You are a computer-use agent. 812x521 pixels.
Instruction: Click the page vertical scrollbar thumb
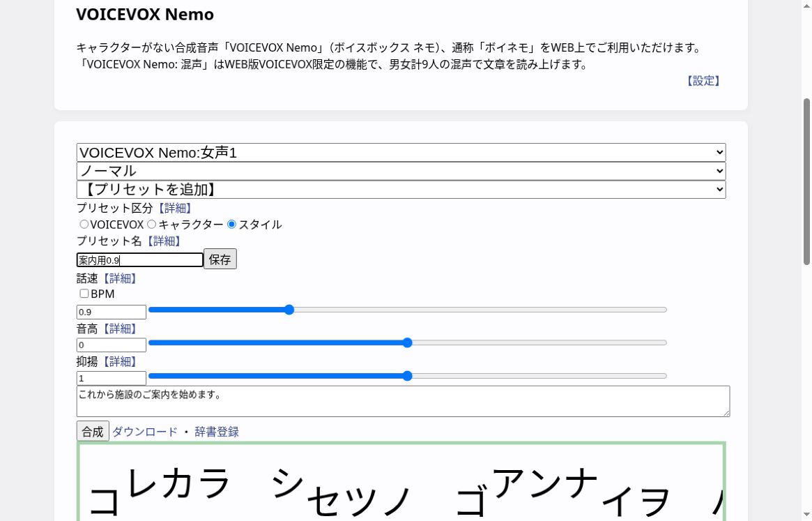coord(806,181)
